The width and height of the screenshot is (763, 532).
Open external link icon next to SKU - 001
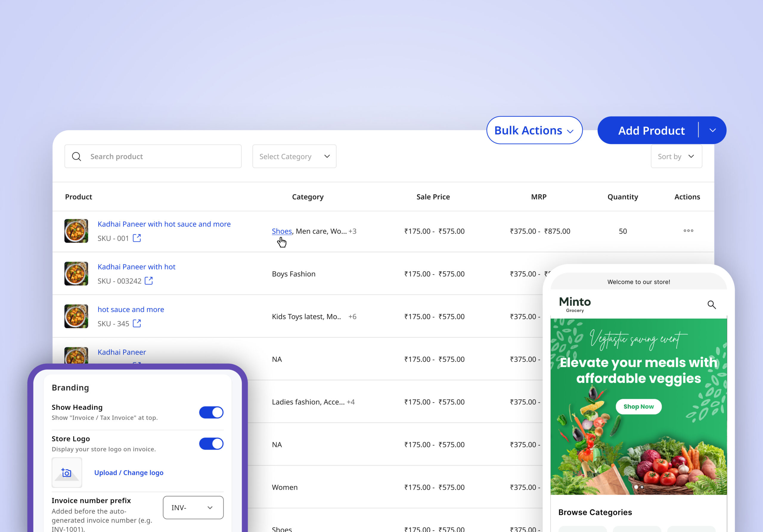click(x=137, y=238)
